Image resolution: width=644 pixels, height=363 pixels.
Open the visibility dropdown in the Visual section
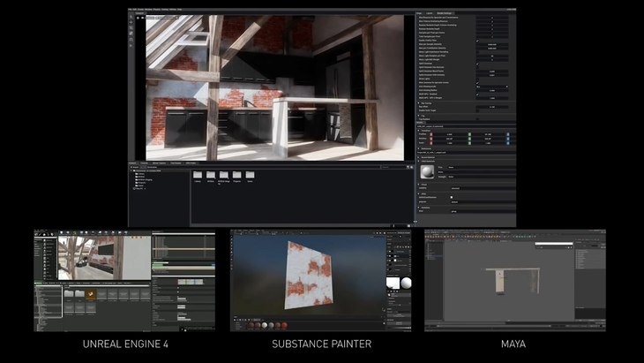[483, 188]
